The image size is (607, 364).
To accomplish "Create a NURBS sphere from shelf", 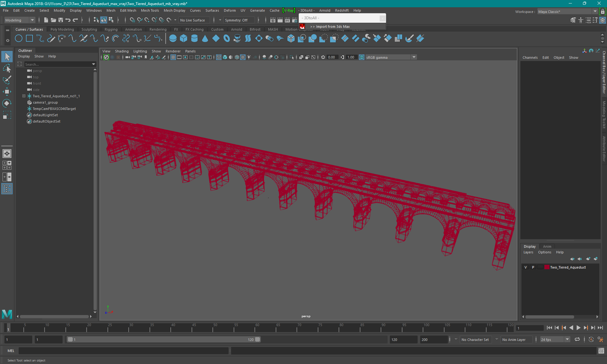I will coord(173,39).
